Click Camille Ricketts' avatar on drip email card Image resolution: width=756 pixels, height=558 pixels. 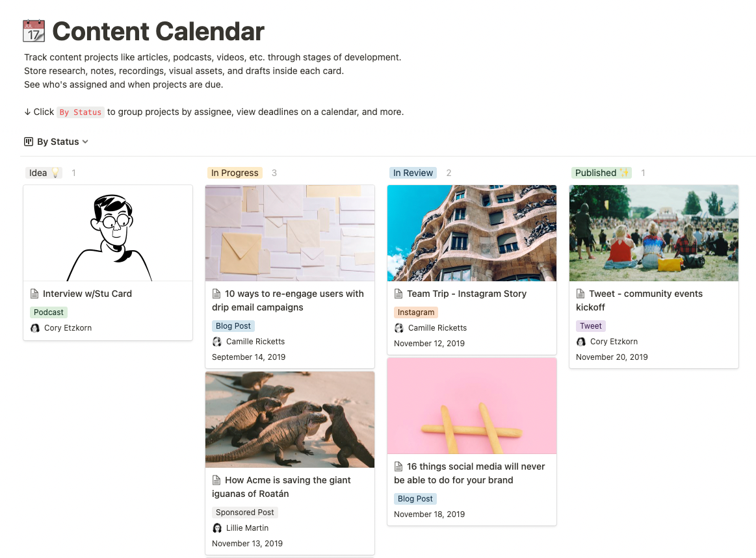[x=216, y=341]
